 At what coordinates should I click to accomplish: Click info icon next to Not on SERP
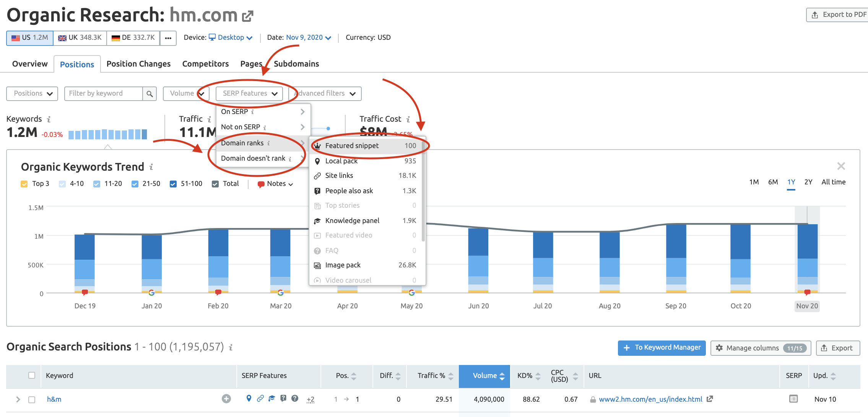265,127
